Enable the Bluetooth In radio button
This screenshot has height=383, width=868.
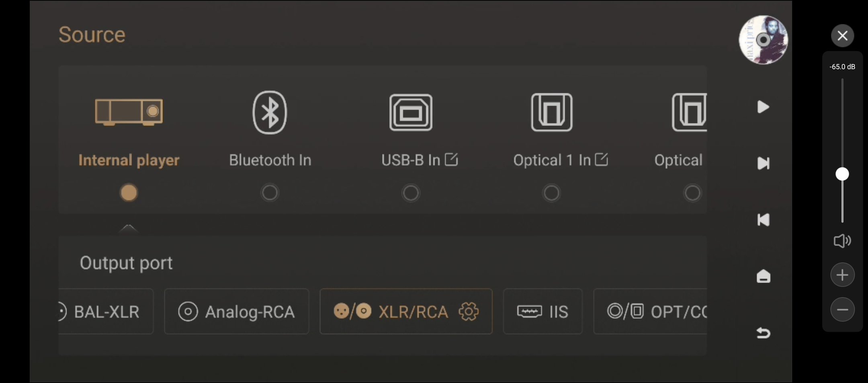click(x=270, y=193)
